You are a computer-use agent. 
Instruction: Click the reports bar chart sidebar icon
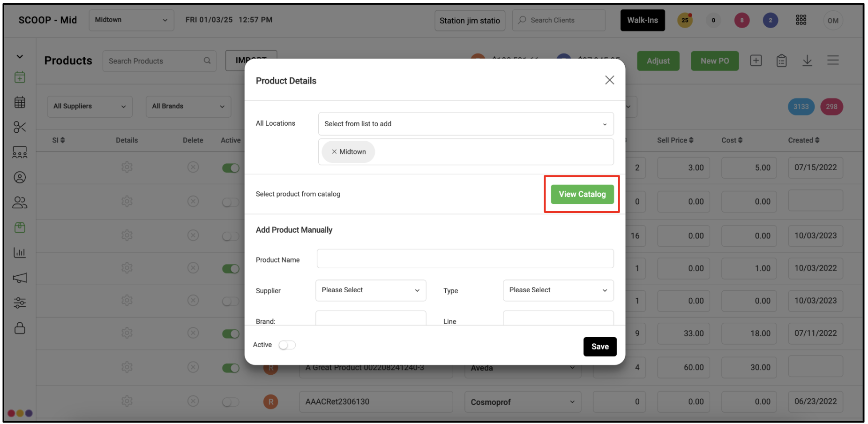pyautogui.click(x=20, y=252)
